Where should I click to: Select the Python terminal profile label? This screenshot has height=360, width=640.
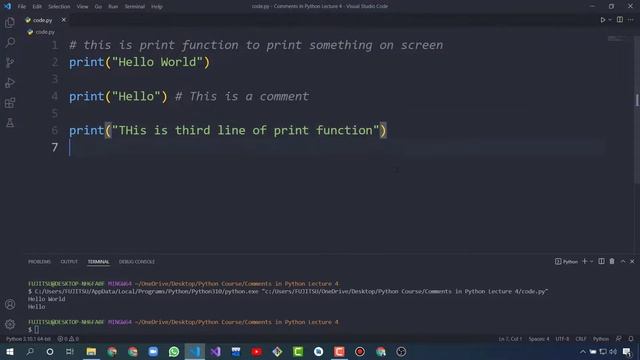pos(566,262)
